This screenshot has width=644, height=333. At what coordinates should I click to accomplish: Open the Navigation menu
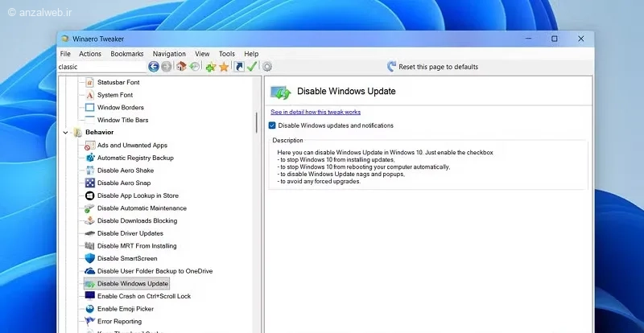pos(169,54)
